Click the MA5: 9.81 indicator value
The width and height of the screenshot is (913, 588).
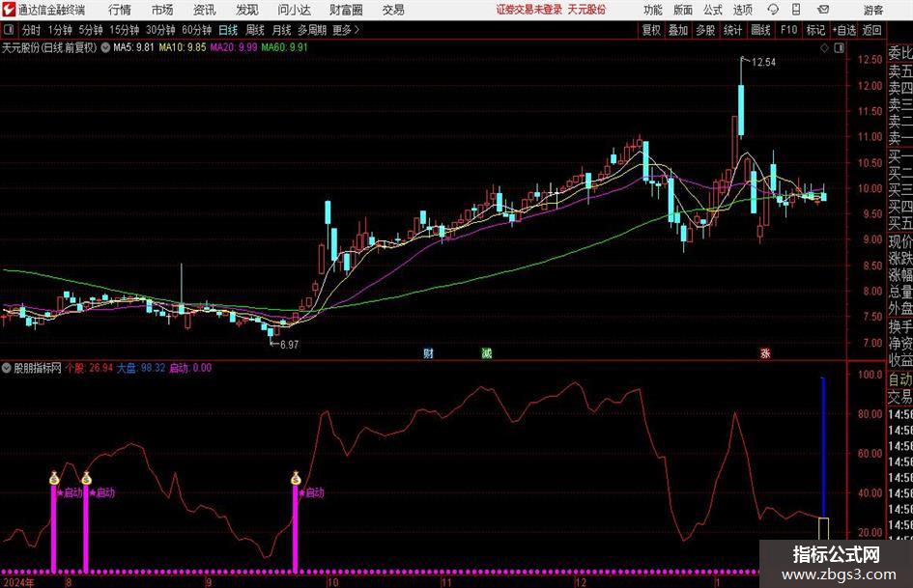pyautogui.click(x=134, y=47)
